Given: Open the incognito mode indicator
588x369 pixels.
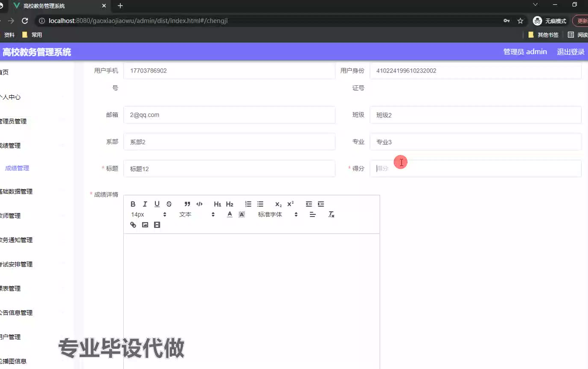Looking at the screenshot, I should coord(550,21).
